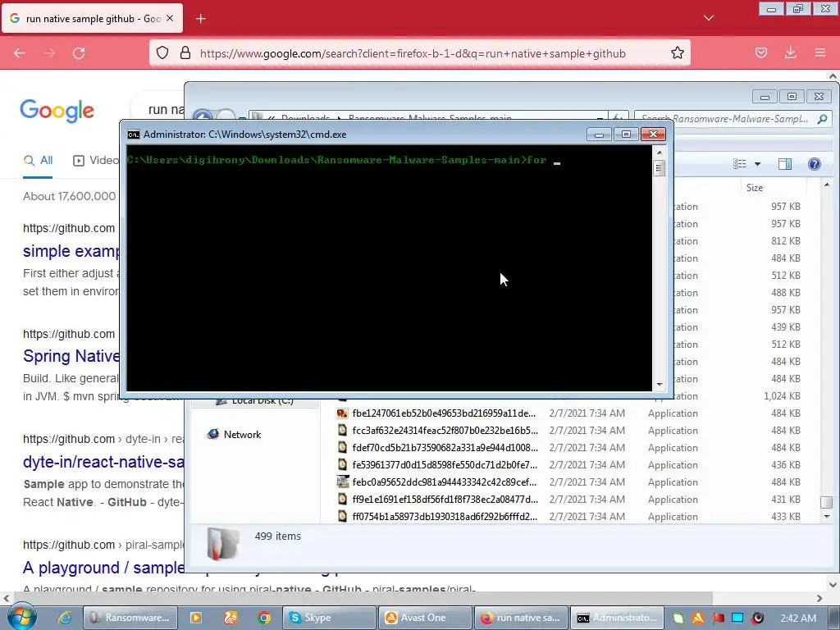Open the 'simple examp' search result link

pyautogui.click(x=71, y=251)
